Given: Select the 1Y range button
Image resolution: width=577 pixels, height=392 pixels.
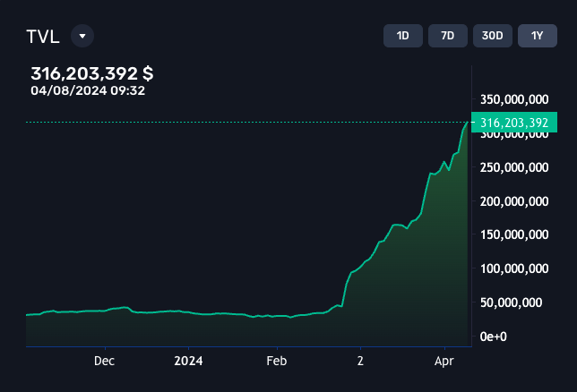Looking at the screenshot, I should click(537, 36).
